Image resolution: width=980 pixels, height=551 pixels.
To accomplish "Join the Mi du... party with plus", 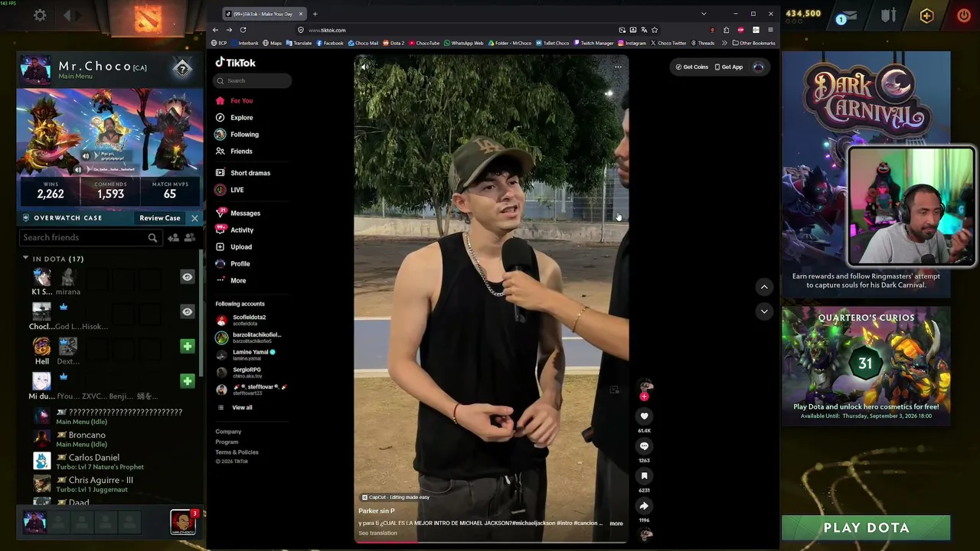I will coord(188,381).
